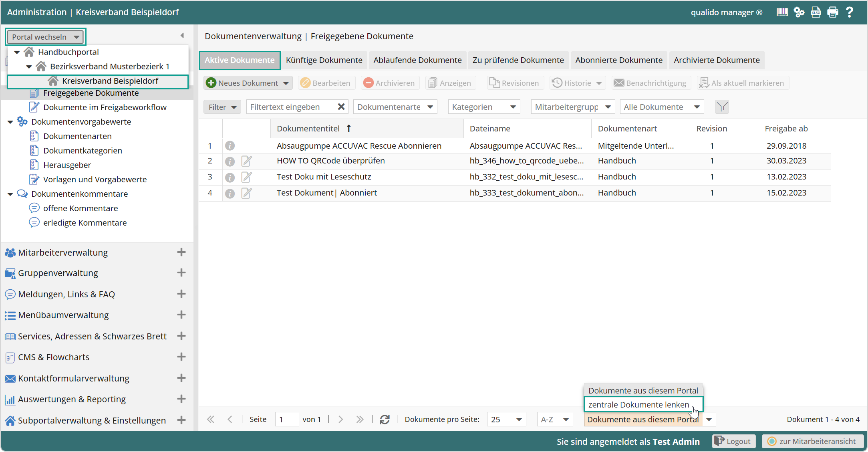Open Zu prüfende Dokumente tab
Image resolution: width=868 pixels, height=452 pixels.
518,61
